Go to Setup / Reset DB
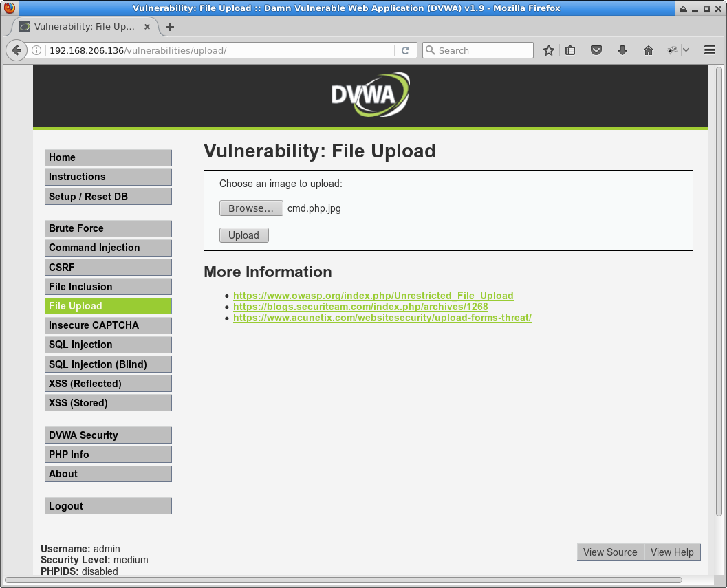727x588 pixels. pos(108,197)
